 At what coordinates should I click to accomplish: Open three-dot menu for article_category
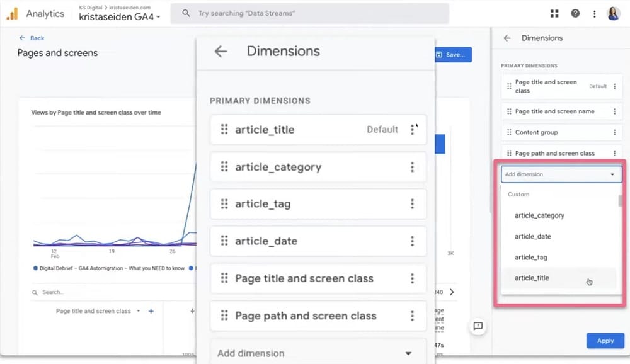[x=412, y=167]
